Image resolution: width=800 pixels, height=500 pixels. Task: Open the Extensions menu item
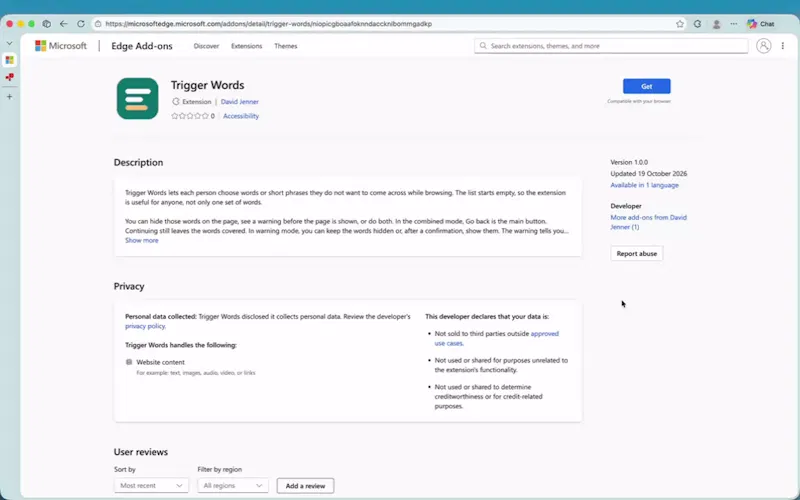pyautogui.click(x=246, y=46)
